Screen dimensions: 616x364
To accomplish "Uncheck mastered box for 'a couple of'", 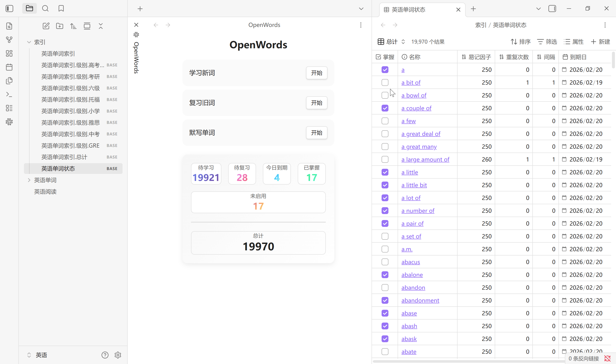I will [x=385, y=108].
